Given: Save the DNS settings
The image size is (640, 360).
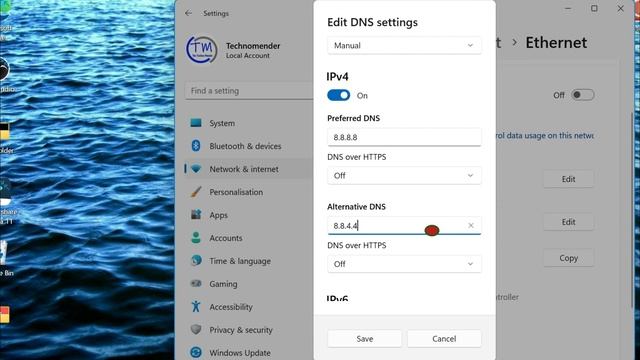Looking at the screenshot, I should coord(364,339).
